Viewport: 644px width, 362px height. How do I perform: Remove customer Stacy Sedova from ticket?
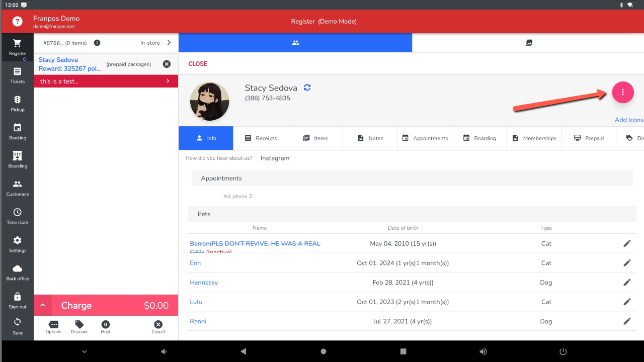pyautogui.click(x=167, y=64)
